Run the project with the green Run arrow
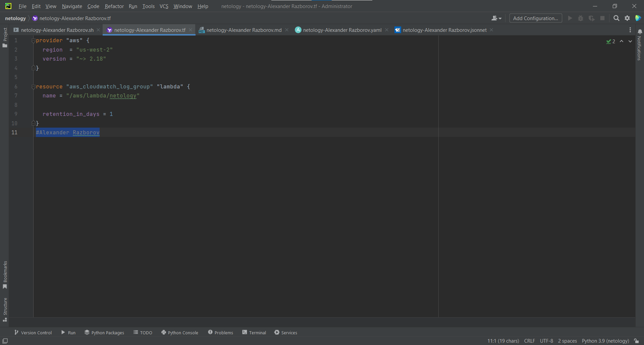Viewport: 644px width, 345px height. click(x=570, y=18)
